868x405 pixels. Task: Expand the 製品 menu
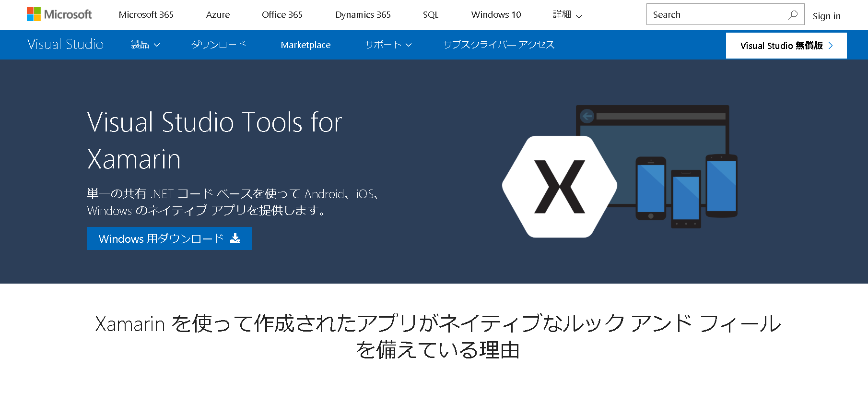(145, 45)
